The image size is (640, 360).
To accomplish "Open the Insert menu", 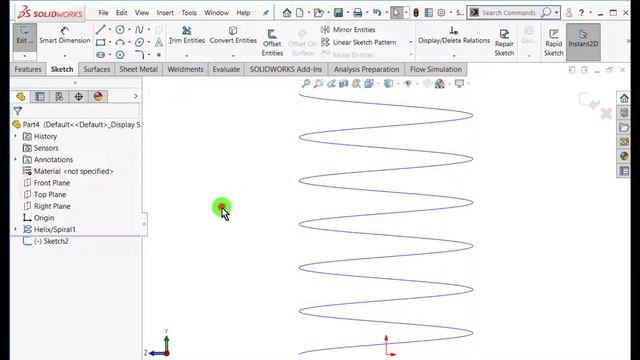I will [x=165, y=13].
